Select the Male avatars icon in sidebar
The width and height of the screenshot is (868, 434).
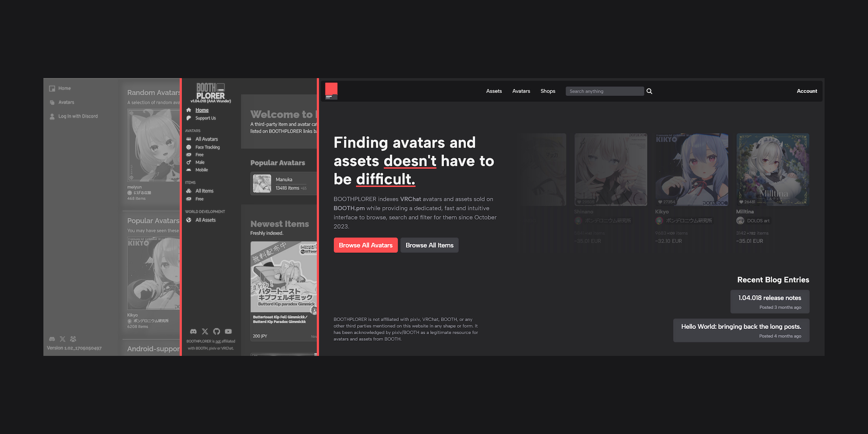[189, 162]
